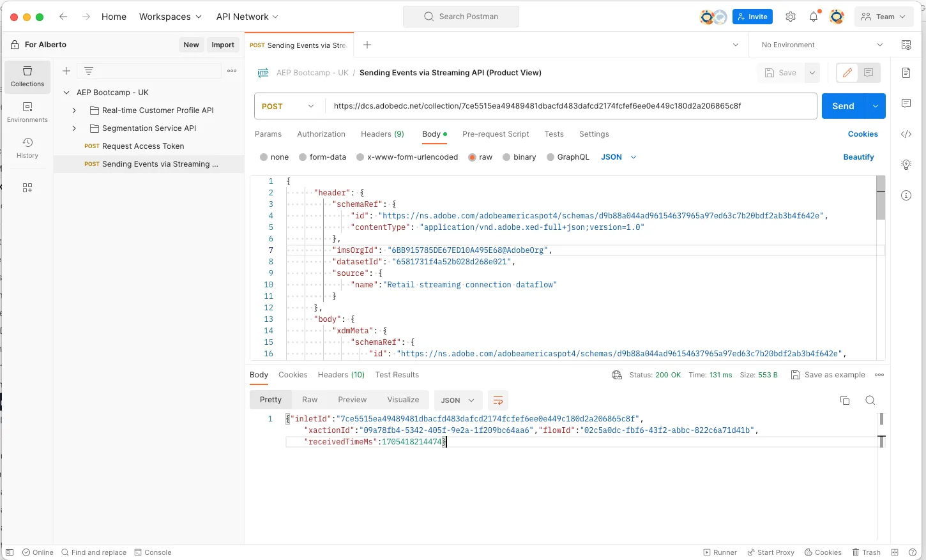926x560 pixels.
Task: Open the Collections sidebar panel
Action: [x=27, y=77]
